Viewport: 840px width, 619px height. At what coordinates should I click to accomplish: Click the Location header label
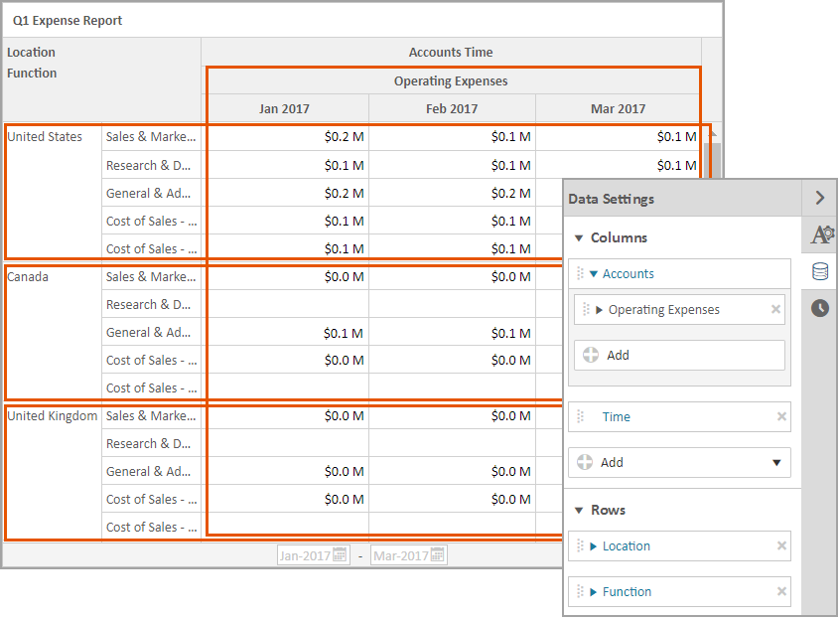pyautogui.click(x=31, y=52)
